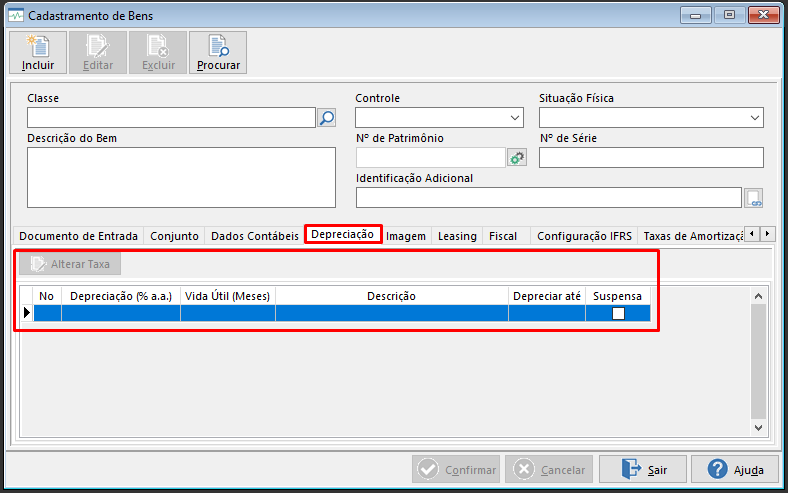
Task: Open the Situação Física dropdown
Action: pos(651,118)
